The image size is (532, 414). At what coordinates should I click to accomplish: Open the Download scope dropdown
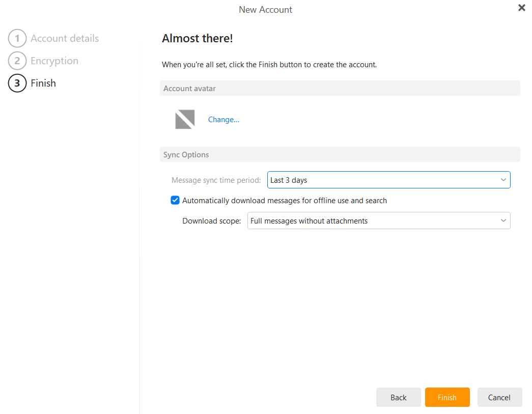[379, 220]
